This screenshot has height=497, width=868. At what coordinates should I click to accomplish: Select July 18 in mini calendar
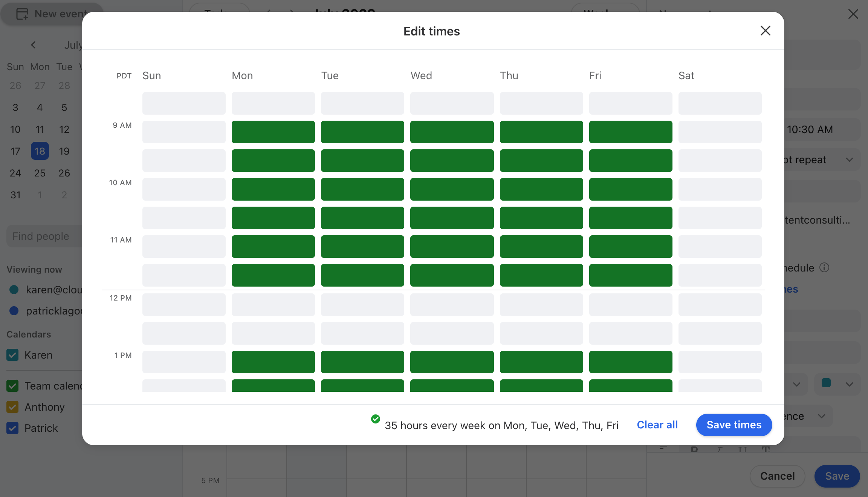coord(40,151)
